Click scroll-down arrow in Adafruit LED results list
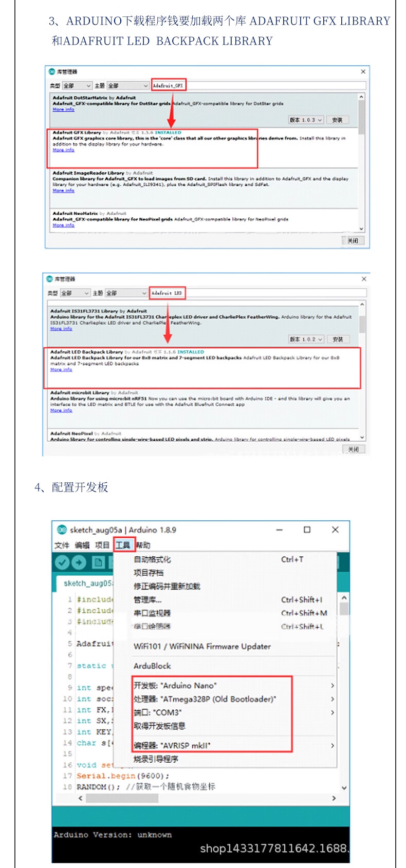406x868 pixels. (362, 438)
